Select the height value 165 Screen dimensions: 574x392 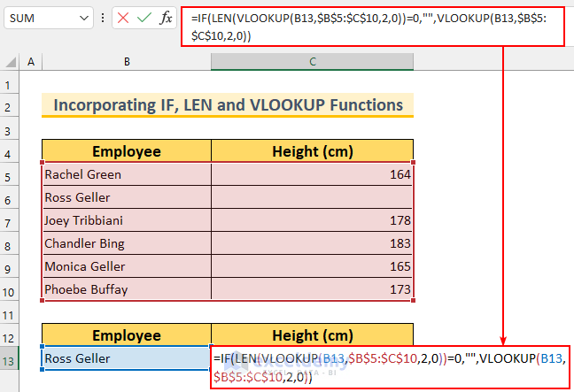[x=313, y=266]
